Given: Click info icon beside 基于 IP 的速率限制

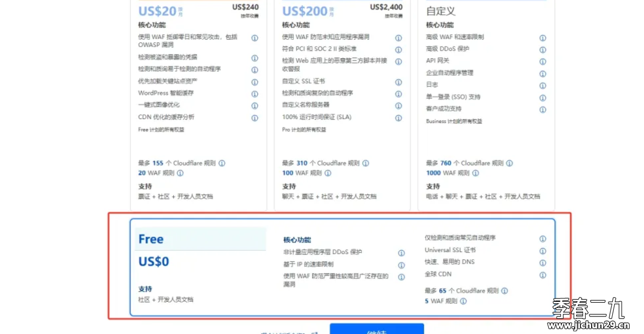Looking at the screenshot, I should pos(401,265).
